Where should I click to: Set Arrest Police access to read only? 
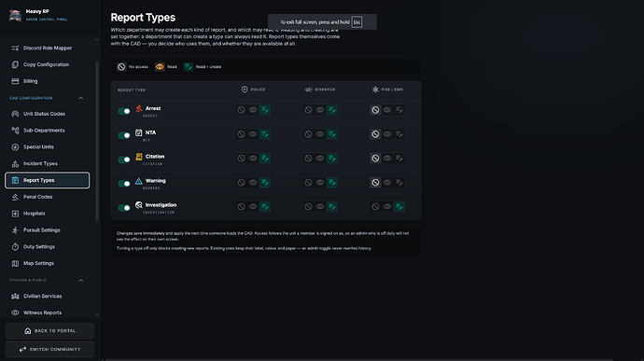click(x=253, y=110)
